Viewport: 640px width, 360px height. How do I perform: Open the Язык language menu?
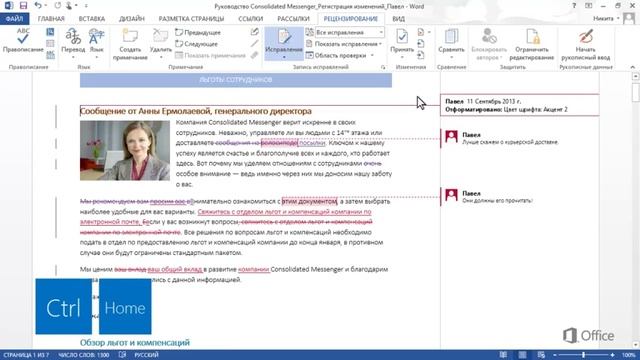pos(96,43)
